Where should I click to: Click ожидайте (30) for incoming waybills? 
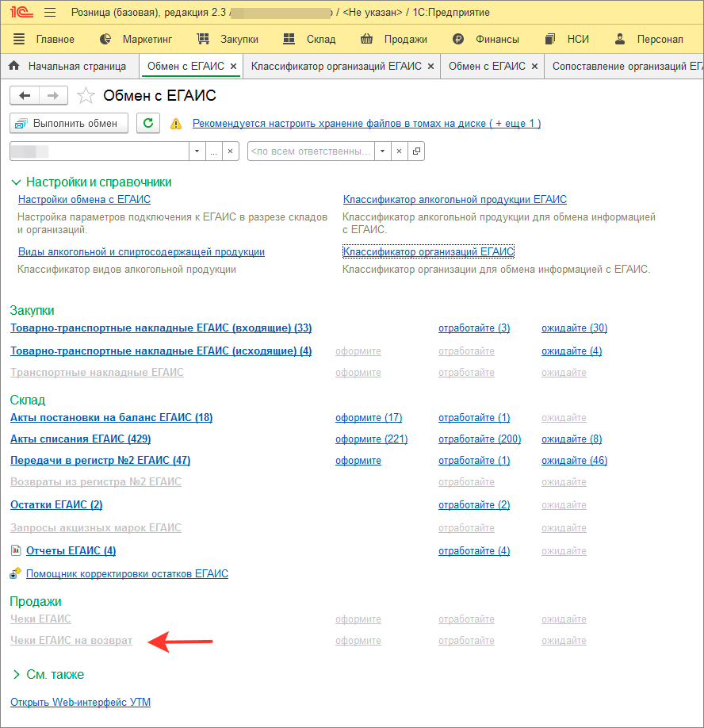575,328
